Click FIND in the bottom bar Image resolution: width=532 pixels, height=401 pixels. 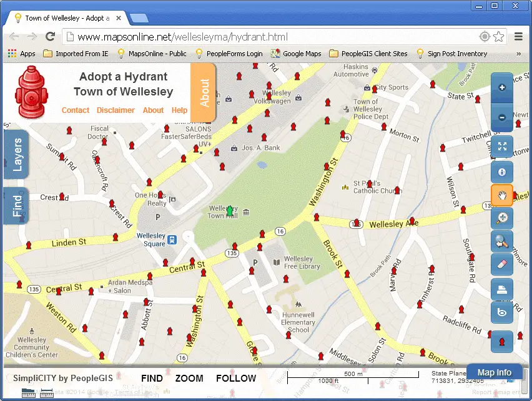[x=152, y=379]
